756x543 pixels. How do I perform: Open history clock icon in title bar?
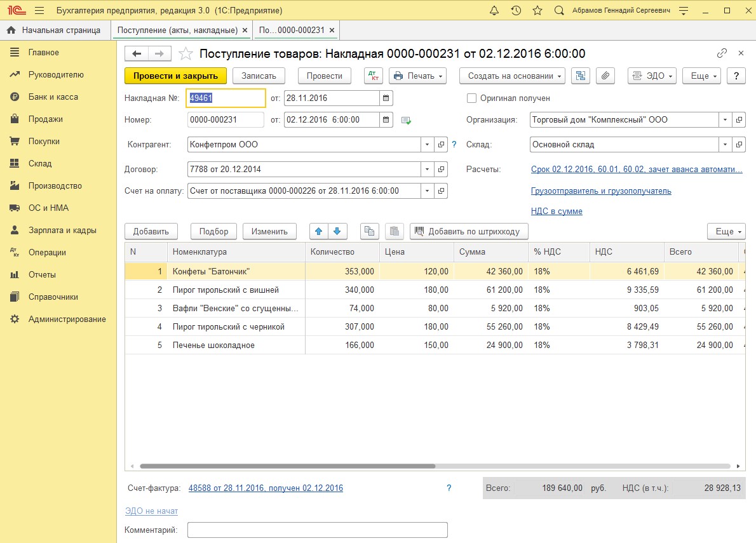pyautogui.click(x=516, y=11)
